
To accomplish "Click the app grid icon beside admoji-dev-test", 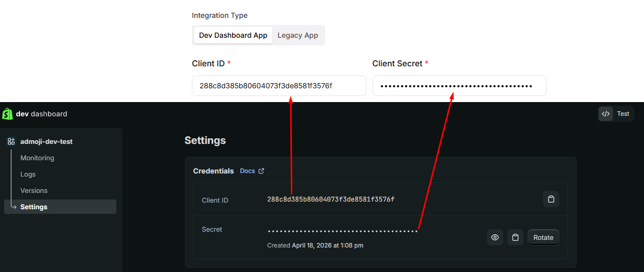I will (11, 141).
